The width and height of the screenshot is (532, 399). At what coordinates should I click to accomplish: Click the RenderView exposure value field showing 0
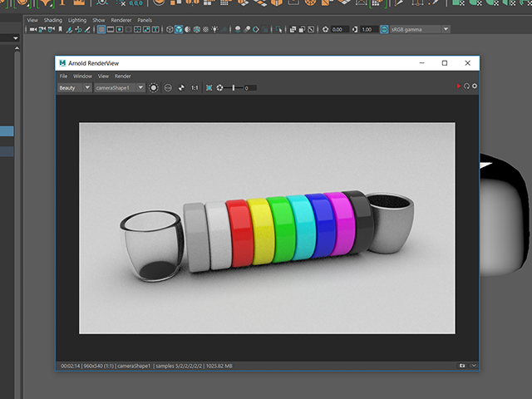point(250,88)
